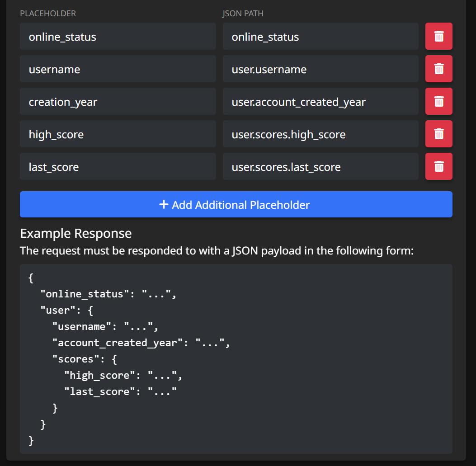Click the user.username JSON path field
Image resolution: width=476 pixels, height=466 pixels.
tap(320, 69)
